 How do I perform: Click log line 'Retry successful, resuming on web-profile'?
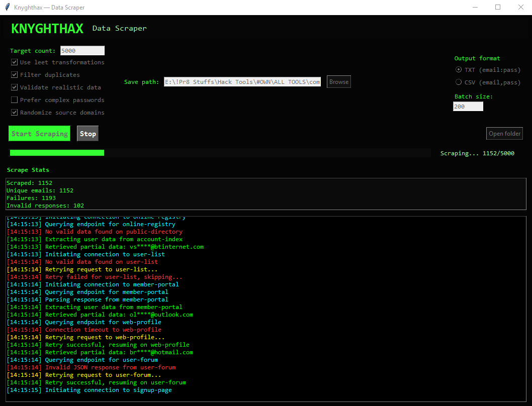point(98,345)
